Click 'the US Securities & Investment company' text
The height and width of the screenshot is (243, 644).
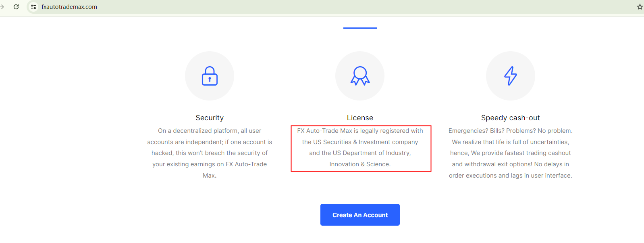click(x=360, y=142)
